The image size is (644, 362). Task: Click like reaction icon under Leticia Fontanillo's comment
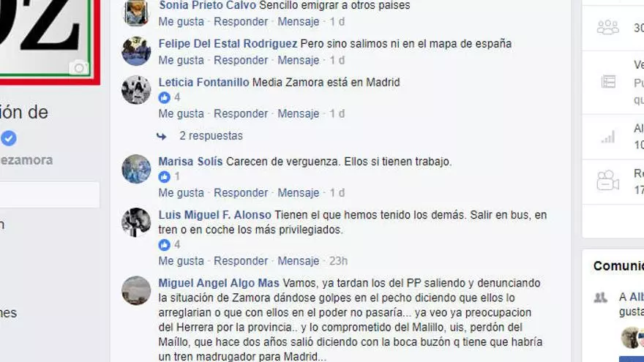(x=164, y=97)
